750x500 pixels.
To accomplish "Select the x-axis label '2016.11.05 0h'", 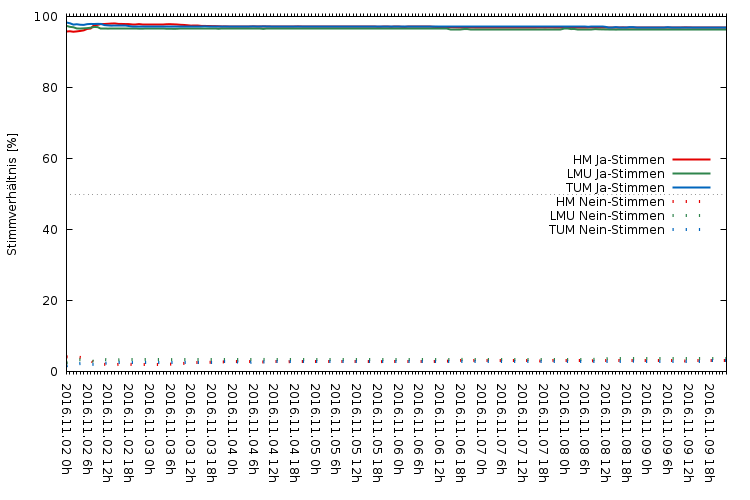I will [315, 429].
